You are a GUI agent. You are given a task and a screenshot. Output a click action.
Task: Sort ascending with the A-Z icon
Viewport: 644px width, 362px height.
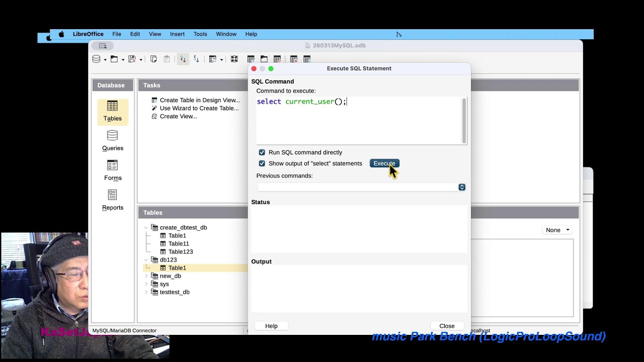click(x=183, y=59)
